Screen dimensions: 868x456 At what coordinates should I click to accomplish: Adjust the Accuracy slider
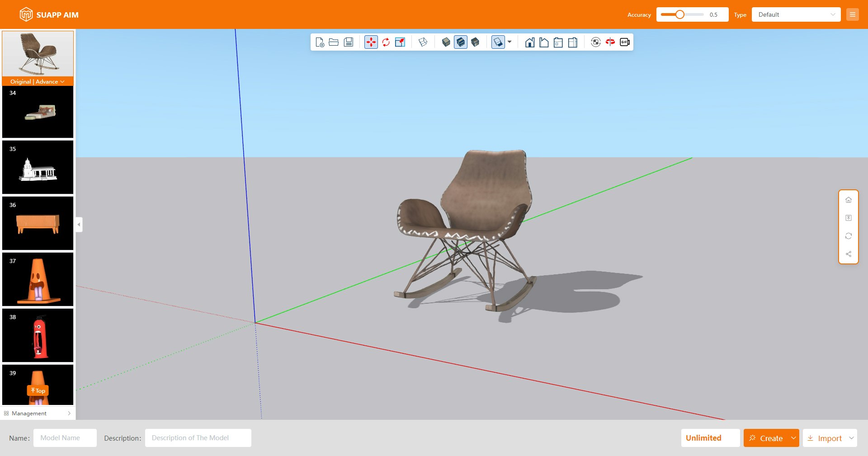tap(680, 14)
